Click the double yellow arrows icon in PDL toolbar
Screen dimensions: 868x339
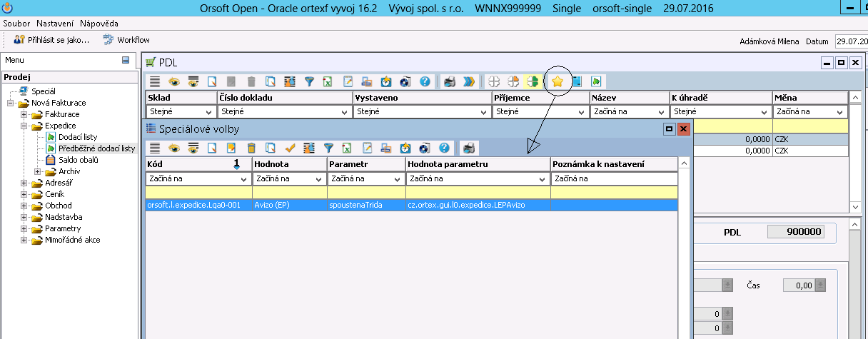(x=469, y=81)
